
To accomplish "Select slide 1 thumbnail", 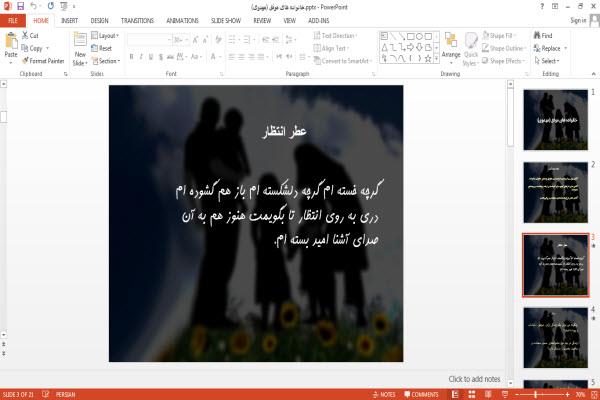I will (x=556, y=119).
